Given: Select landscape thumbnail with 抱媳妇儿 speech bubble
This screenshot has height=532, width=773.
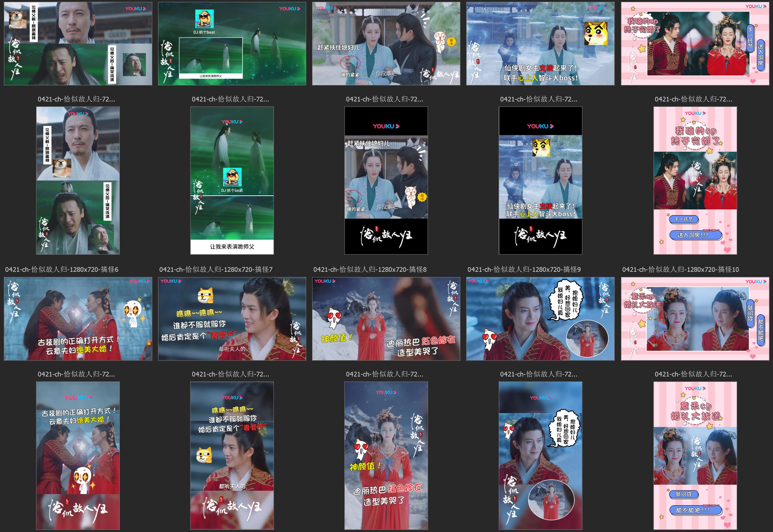Looking at the screenshot, I should click(540, 319).
